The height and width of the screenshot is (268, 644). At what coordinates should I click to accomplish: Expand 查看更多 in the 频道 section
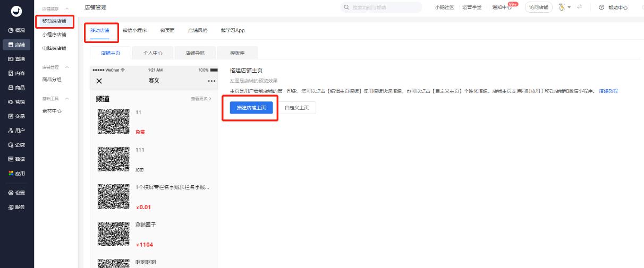201,99
